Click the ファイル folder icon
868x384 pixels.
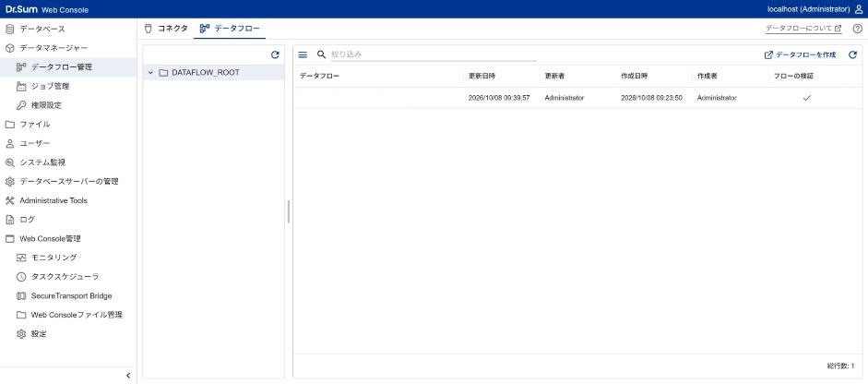coord(9,124)
